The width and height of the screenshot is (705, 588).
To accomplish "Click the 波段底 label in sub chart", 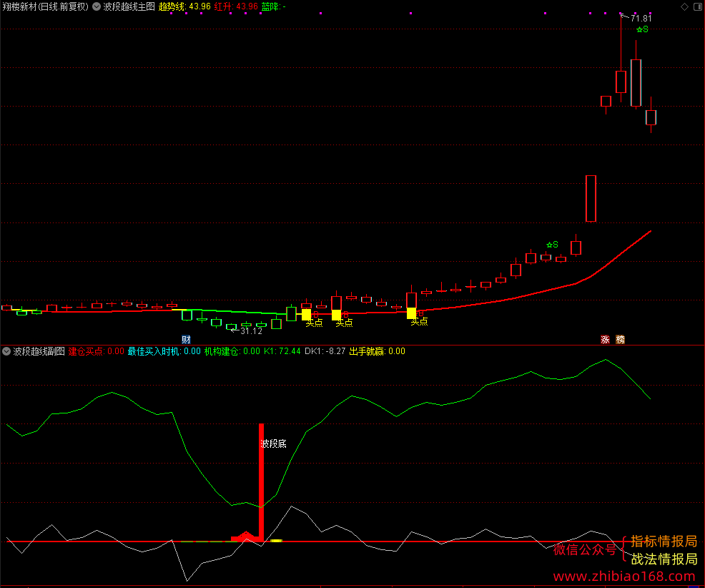I will (x=273, y=444).
